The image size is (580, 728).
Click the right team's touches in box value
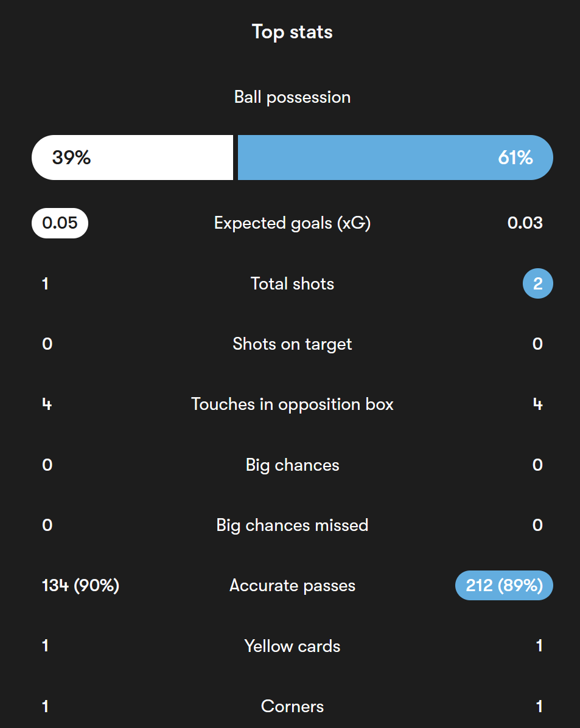coord(538,404)
